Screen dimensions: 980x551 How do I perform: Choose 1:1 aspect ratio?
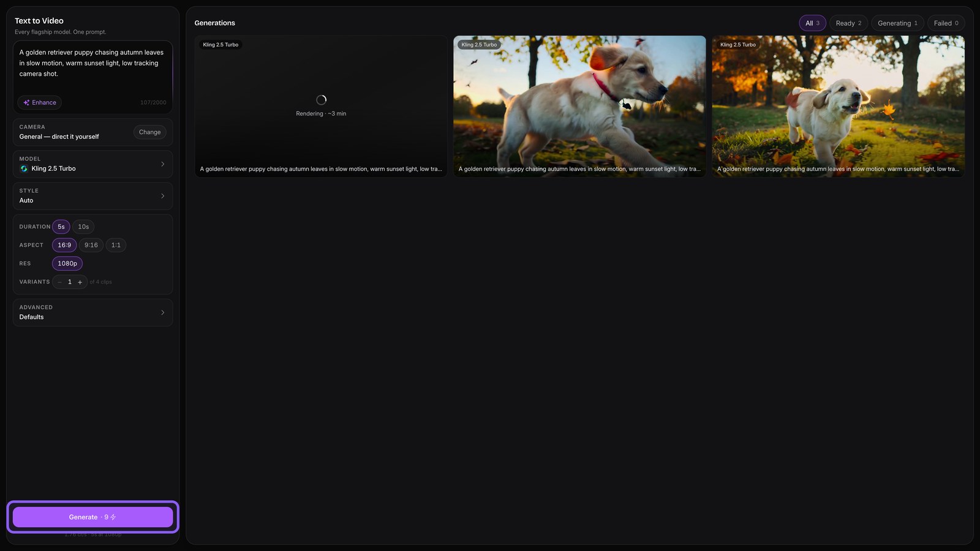(116, 245)
